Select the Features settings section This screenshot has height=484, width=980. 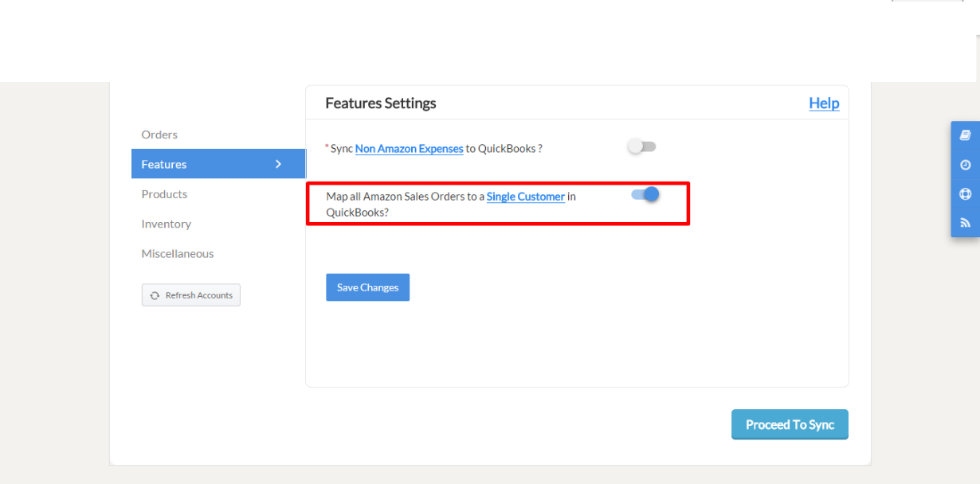tap(218, 164)
